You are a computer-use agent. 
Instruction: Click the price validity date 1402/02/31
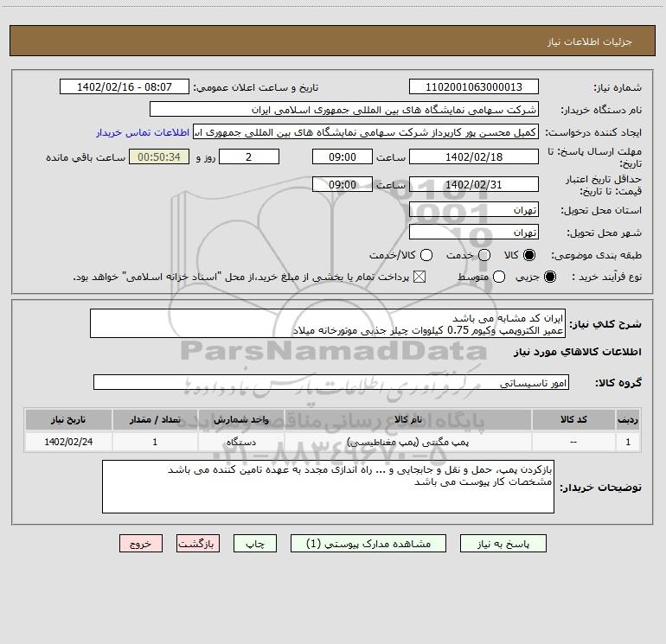pyautogui.click(x=474, y=184)
